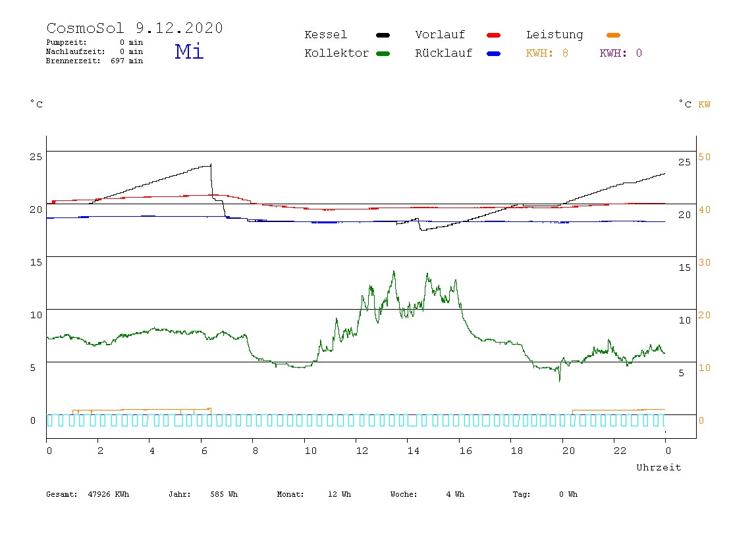
Task: Click hour 10 on the time axis
Action: [311, 451]
